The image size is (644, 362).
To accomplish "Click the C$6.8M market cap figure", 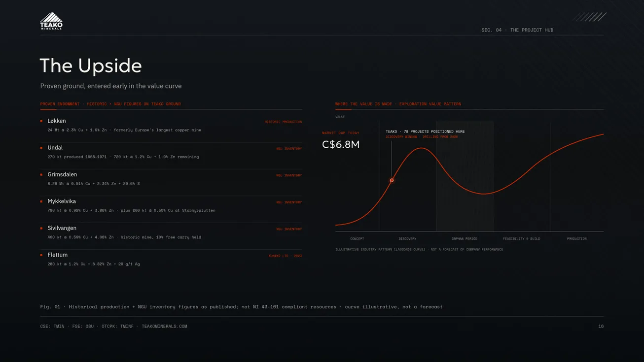I will [x=341, y=144].
